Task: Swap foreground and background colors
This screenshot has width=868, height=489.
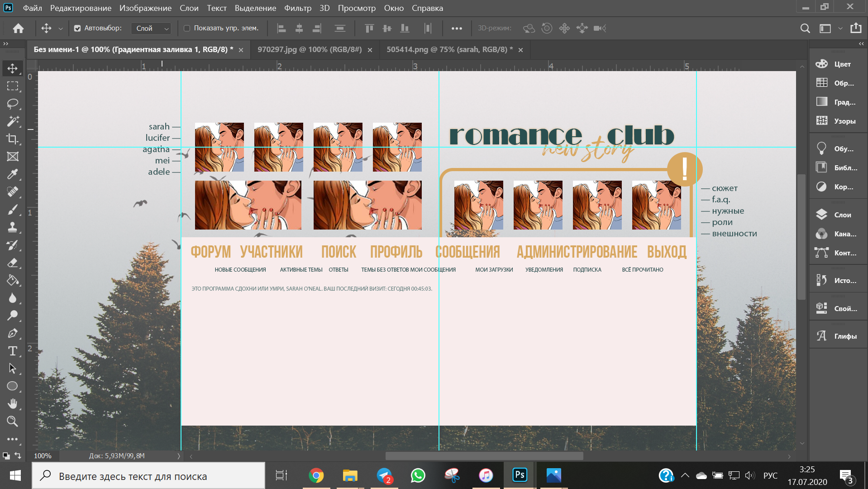Action: [18, 455]
